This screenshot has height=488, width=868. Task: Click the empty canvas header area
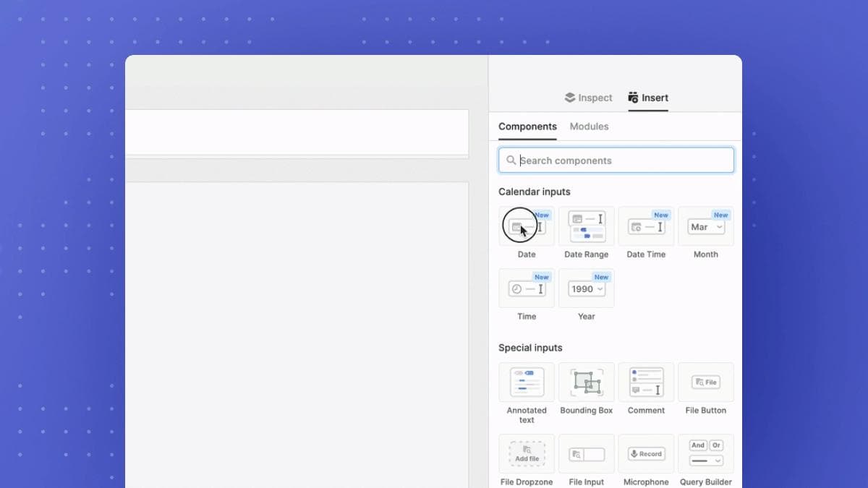[297, 132]
